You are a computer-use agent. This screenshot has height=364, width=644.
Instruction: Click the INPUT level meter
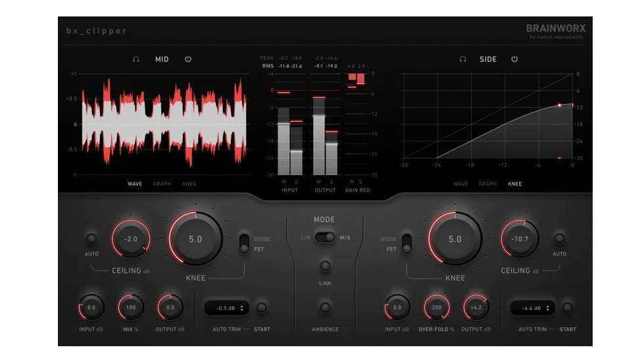pos(290,125)
